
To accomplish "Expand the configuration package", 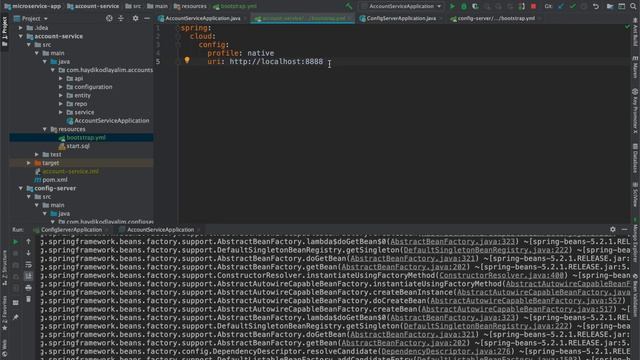I will (61, 87).
